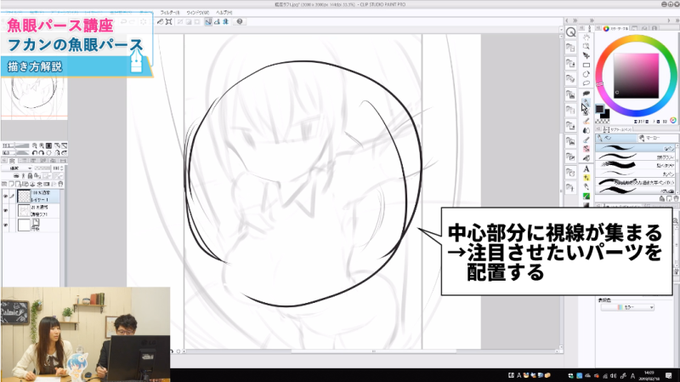The image size is (680, 382).
Task: Open the Quick Access Q icon
Action: coord(571,32)
